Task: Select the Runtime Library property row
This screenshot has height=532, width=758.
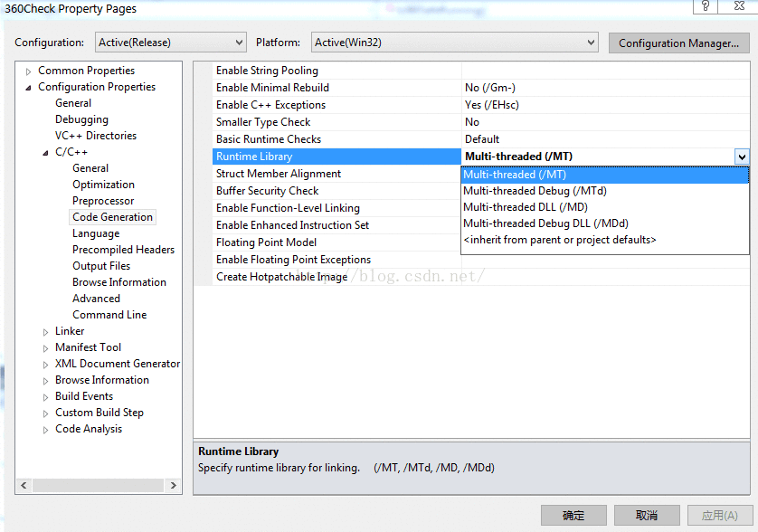Action: click(x=337, y=157)
